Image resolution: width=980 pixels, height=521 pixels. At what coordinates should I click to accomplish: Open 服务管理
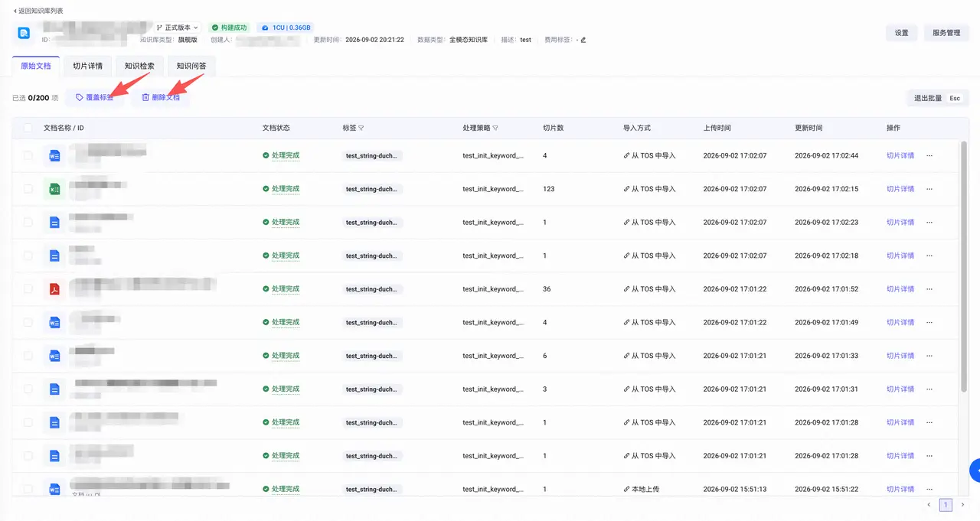point(946,33)
